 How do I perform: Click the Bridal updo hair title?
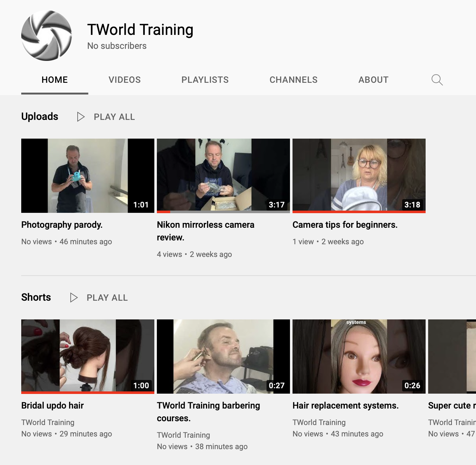53,406
